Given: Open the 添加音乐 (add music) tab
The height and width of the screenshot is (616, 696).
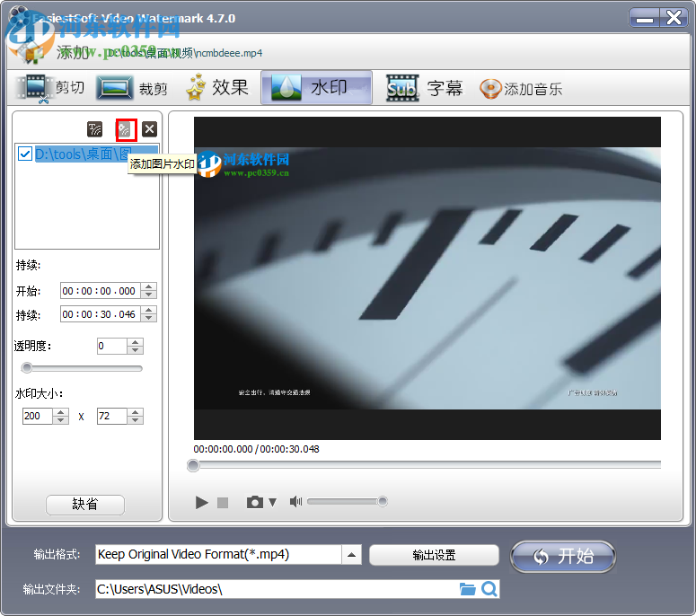Looking at the screenshot, I should click(x=521, y=89).
